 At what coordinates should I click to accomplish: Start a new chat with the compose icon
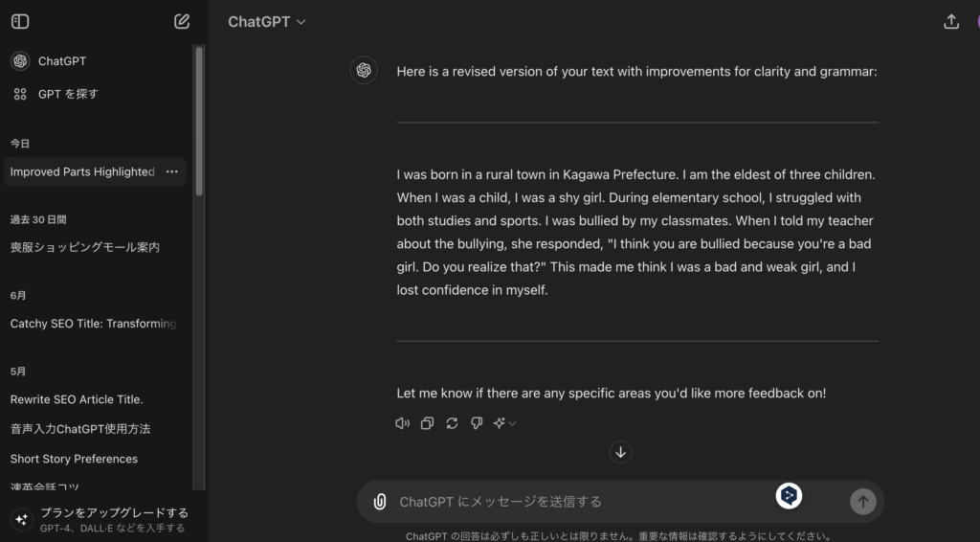(x=182, y=21)
